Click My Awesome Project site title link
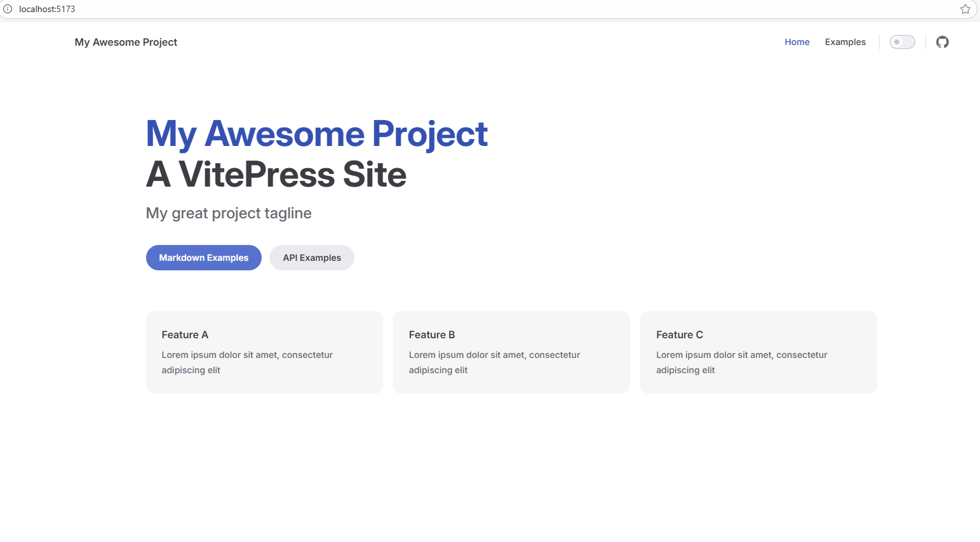Viewport: 980px width, 542px height. [126, 42]
